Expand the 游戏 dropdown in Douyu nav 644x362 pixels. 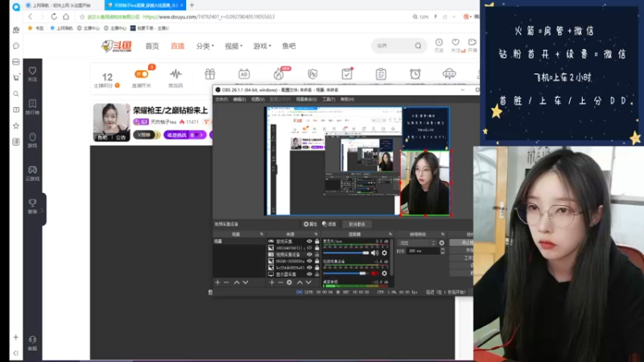point(262,46)
